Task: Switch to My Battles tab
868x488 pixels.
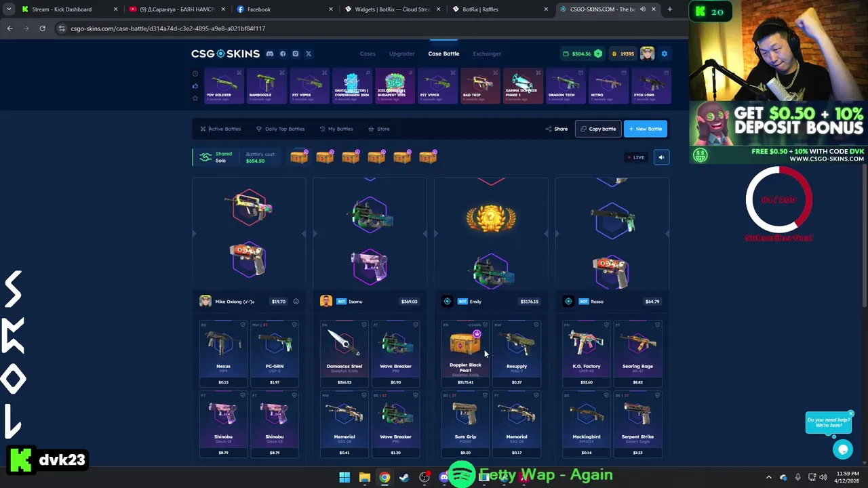Action: 336,129
